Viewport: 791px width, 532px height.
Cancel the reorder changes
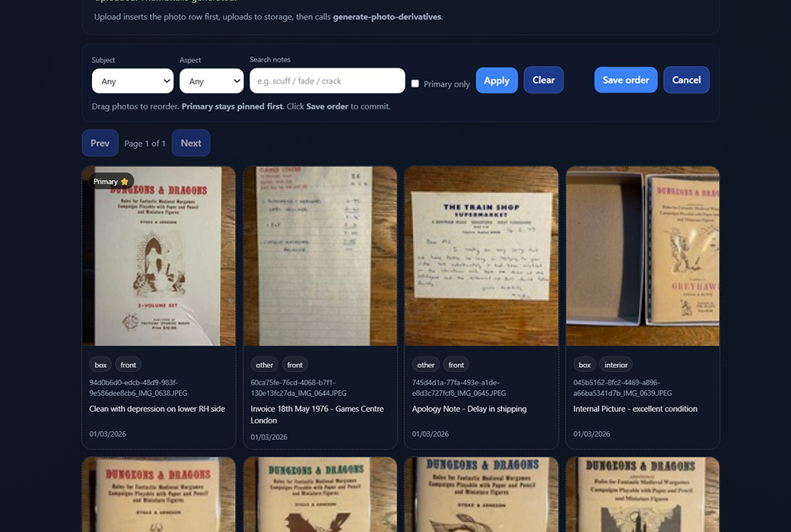coord(686,80)
